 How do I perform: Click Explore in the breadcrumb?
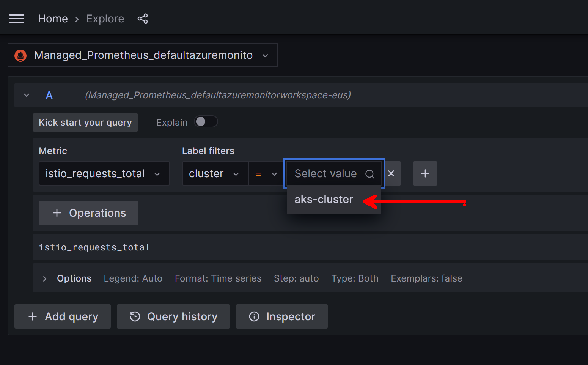pyautogui.click(x=105, y=19)
